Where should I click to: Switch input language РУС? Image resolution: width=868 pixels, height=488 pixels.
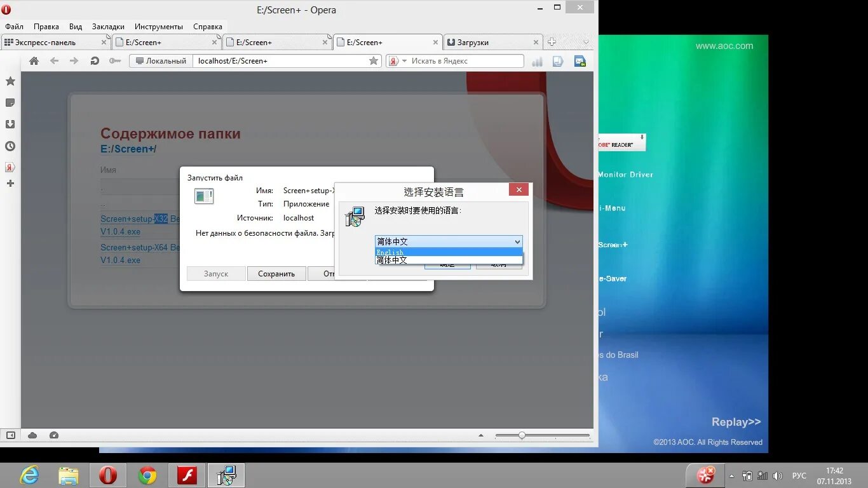[799, 476]
